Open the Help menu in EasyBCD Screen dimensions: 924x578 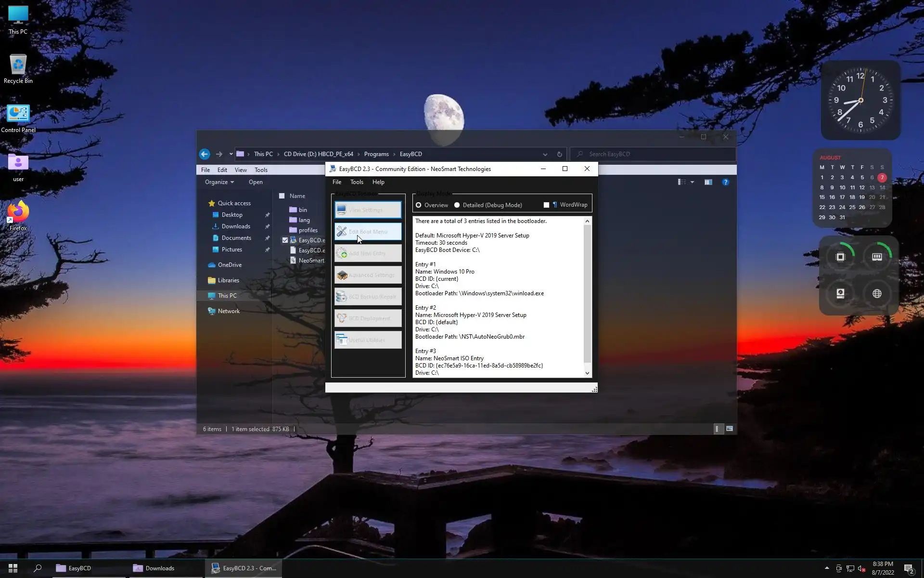(378, 182)
